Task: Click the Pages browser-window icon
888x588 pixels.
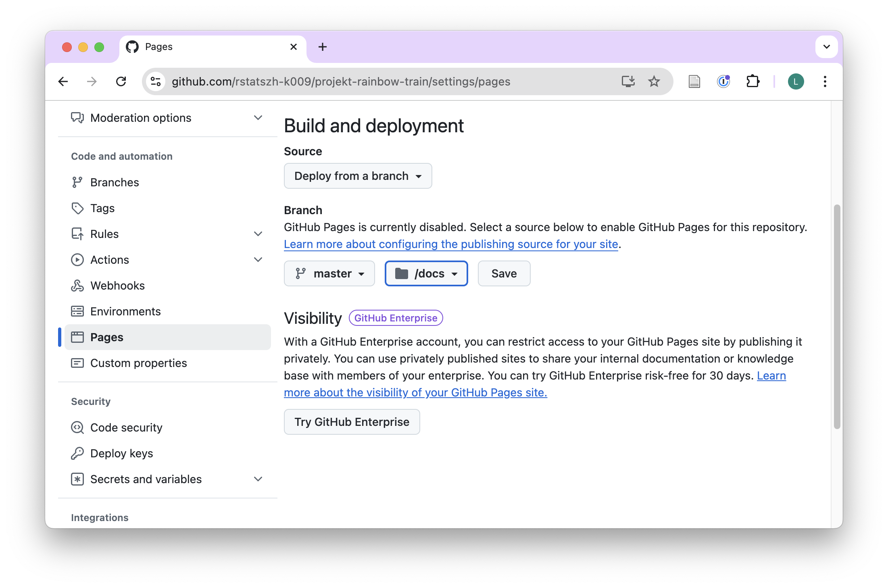Action: click(77, 337)
